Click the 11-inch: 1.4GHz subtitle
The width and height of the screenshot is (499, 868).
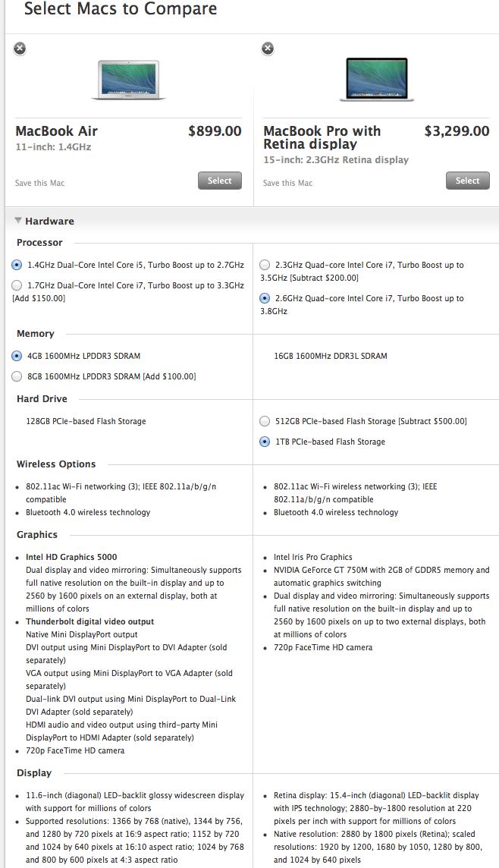point(53,147)
